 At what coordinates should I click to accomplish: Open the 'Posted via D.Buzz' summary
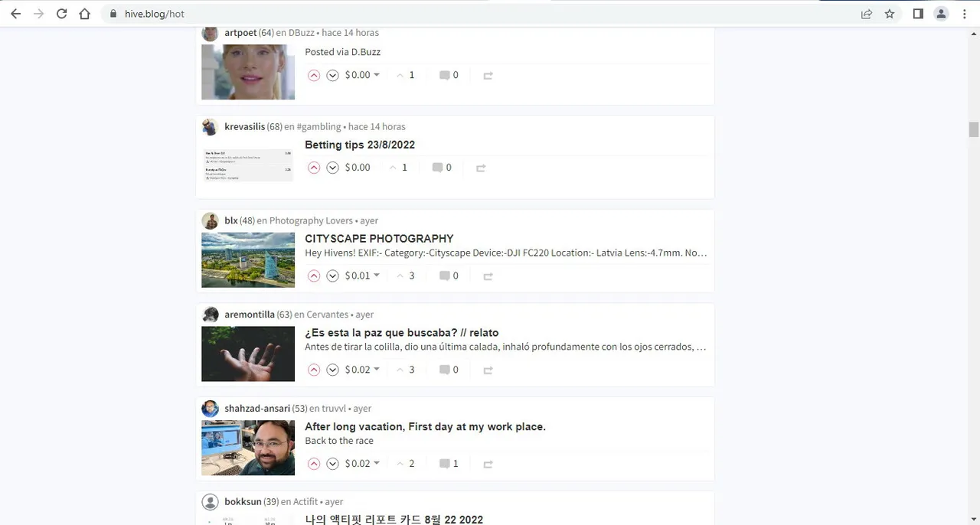coord(342,52)
